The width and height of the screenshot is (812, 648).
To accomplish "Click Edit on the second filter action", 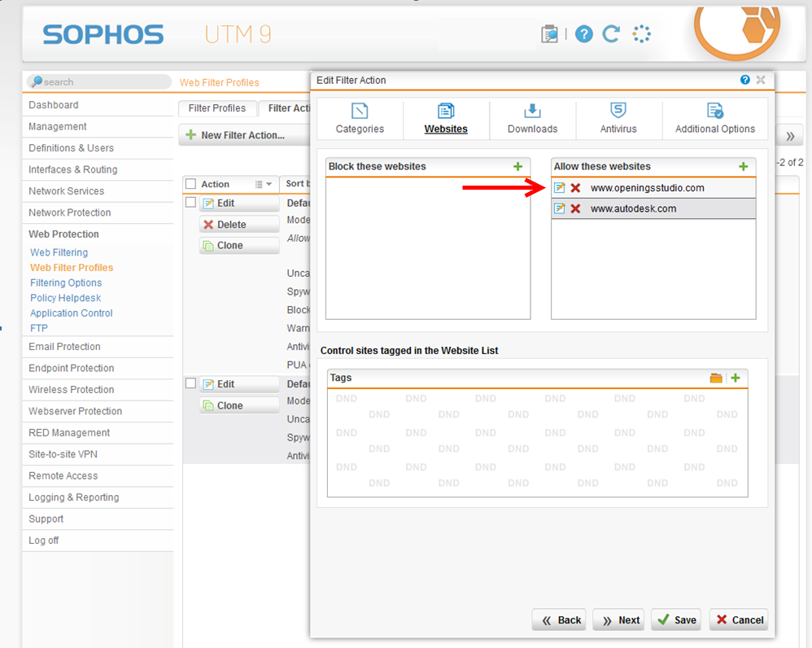I will pyautogui.click(x=239, y=383).
